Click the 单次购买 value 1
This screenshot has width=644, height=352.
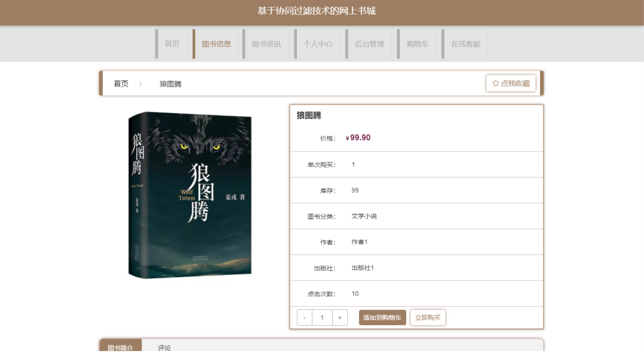pyautogui.click(x=353, y=164)
